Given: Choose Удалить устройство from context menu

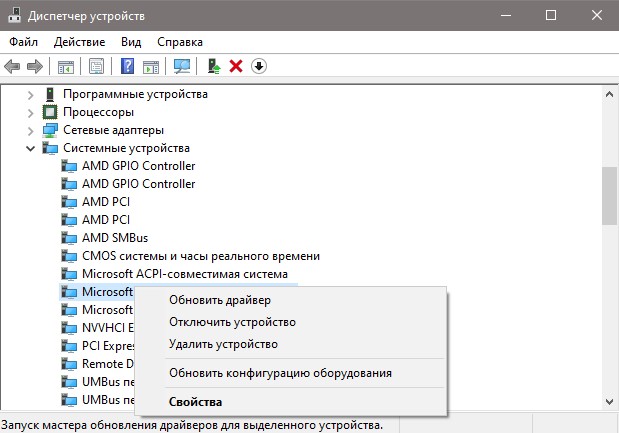Looking at the screenshot, I should click(x=291, y=344).
